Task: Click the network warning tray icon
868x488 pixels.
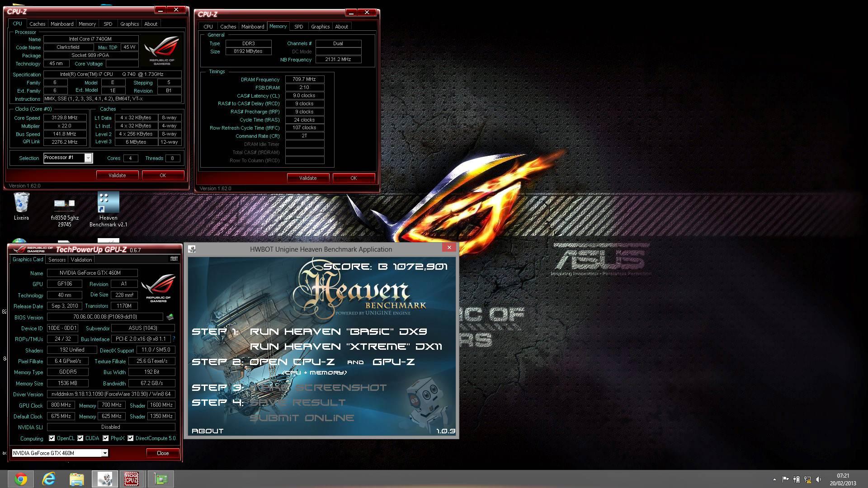Action: click(807, 479)
